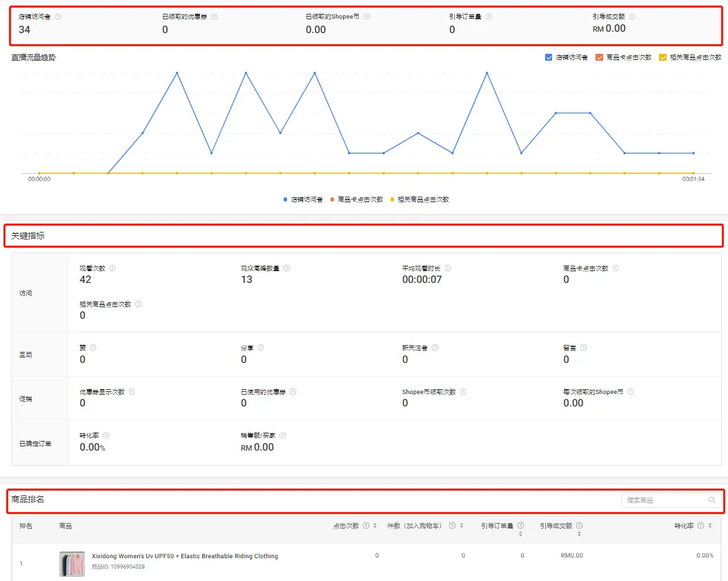The image size is (728, 581).
Task: Click the help icon next to 观众高峰数量
Action: pyautogui.click(x=286, y=268)
